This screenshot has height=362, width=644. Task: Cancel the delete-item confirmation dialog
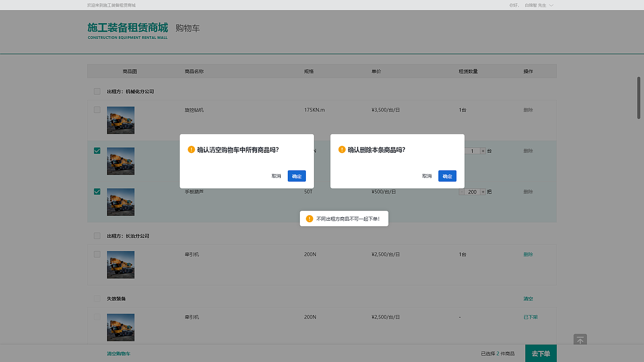[427, 176]
